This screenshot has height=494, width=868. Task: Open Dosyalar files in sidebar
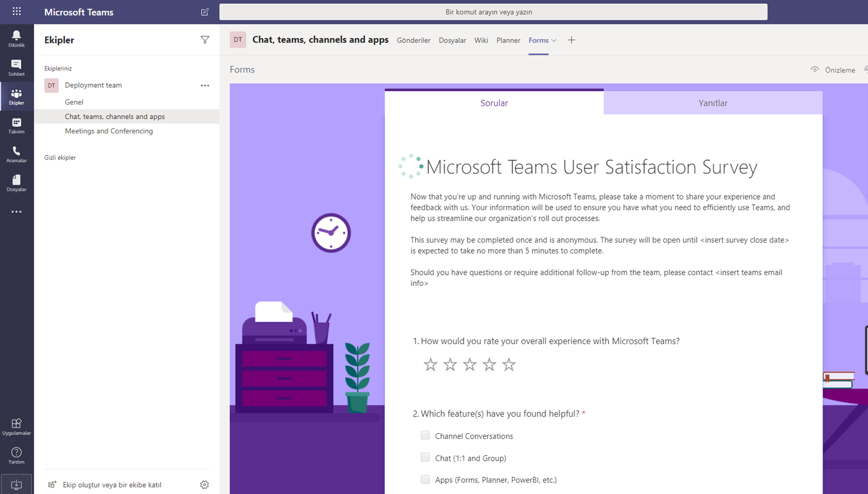(x=17, y=183)
